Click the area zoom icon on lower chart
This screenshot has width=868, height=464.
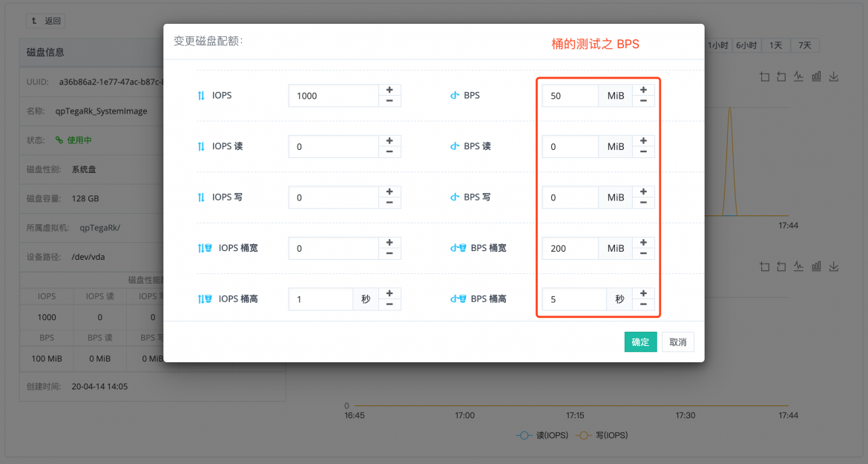click(x=765, y=267)
